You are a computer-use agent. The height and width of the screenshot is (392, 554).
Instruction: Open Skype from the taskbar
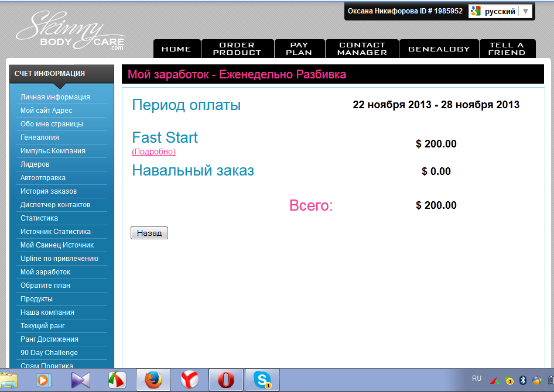click(x=262, y=380)
